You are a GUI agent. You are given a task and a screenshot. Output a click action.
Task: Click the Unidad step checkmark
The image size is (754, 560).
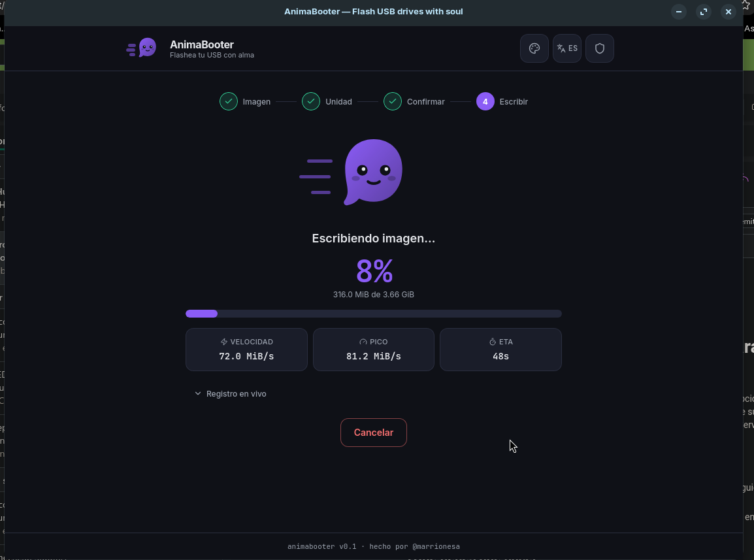tap(311, 101)
